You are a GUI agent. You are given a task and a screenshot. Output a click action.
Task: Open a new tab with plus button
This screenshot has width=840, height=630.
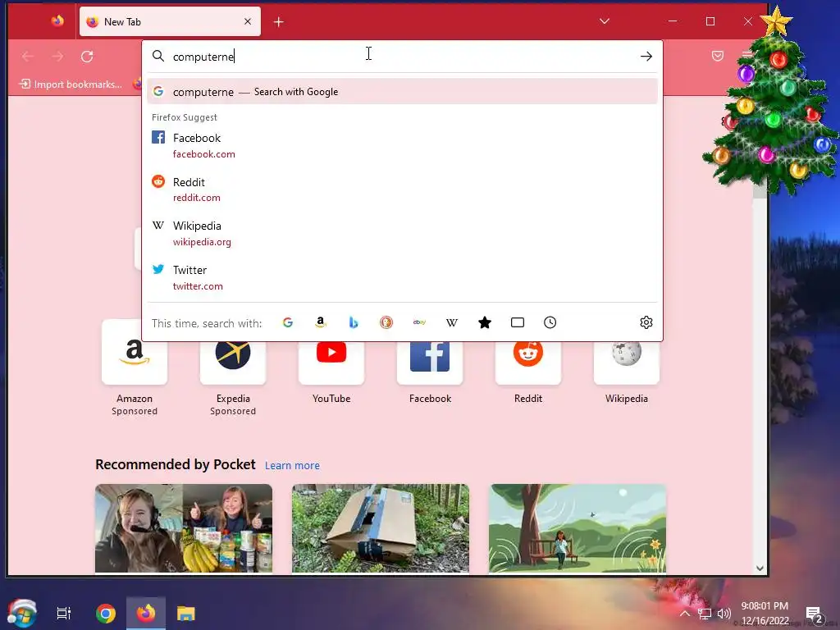[279, 22]
